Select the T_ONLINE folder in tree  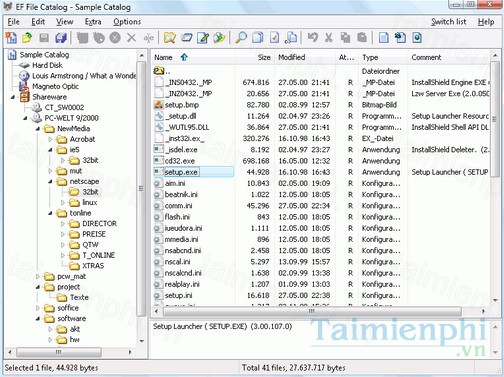pos(99,255)
